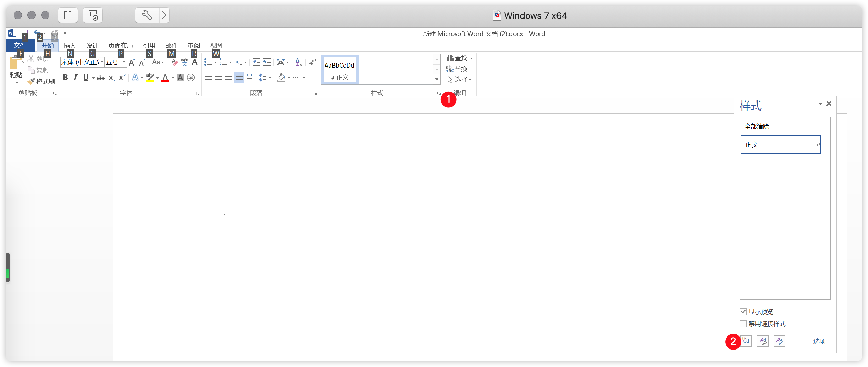The width and height of the screenshot is (868, 367).
Task: Expand underline style dropdown arrow
Action: [x=93, y=78]
